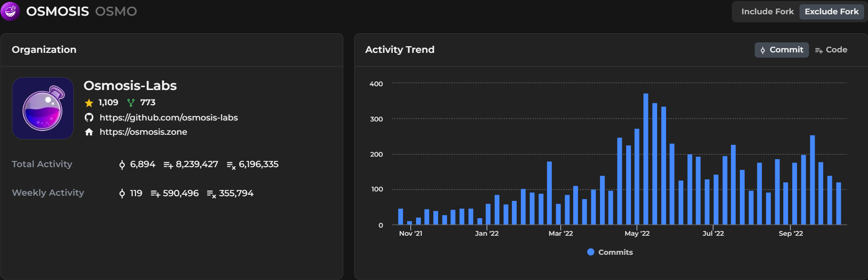Click the Mar '22 axis label
This screenshot has width=868, height=280.
(x=560, y=233)
